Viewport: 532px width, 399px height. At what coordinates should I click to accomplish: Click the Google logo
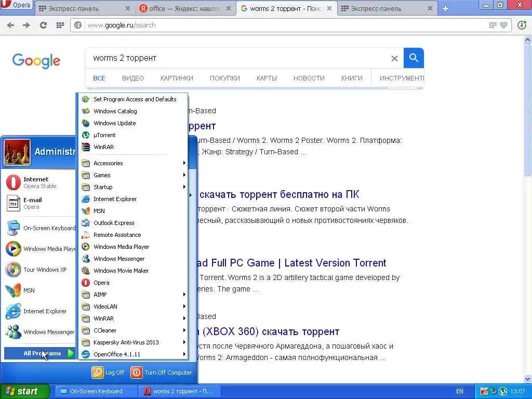[36, 61]
